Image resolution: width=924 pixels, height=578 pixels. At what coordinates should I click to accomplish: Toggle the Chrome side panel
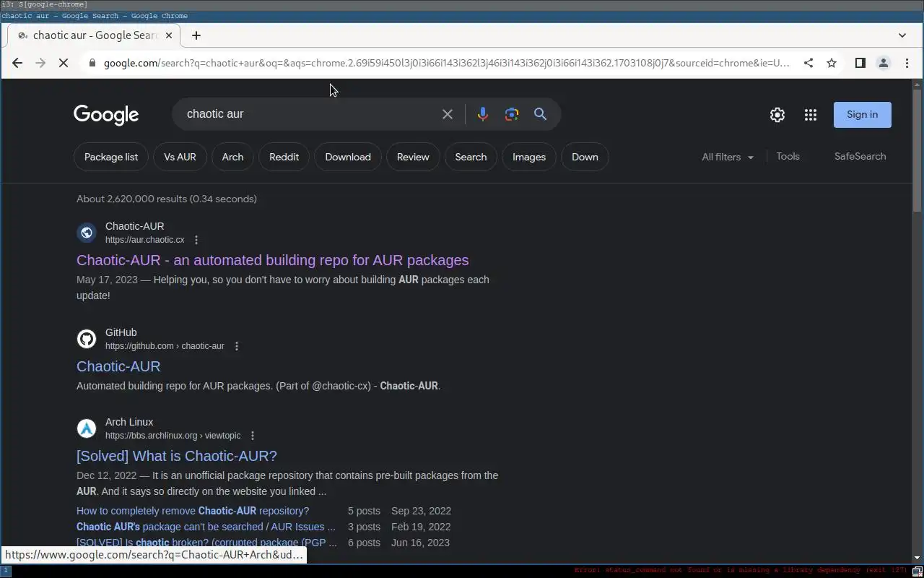860,63
